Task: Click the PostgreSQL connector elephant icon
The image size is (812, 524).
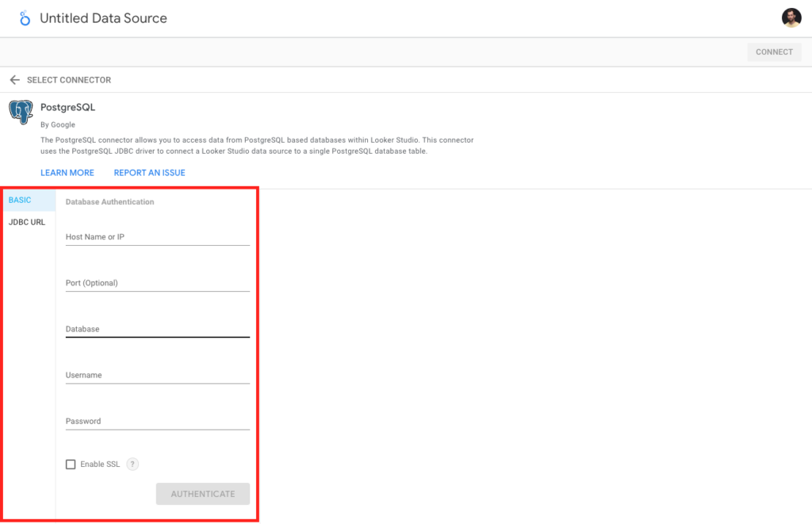Action: pyautogui.click(x=20, y=112)
